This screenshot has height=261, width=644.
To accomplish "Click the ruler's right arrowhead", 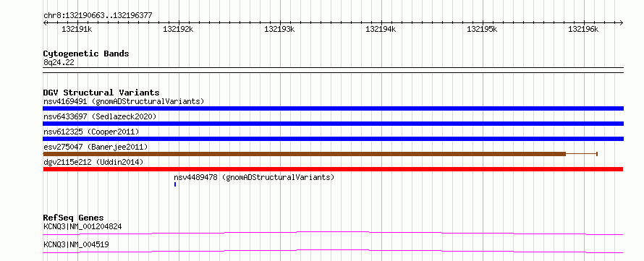I will click(x=622, y=22).
